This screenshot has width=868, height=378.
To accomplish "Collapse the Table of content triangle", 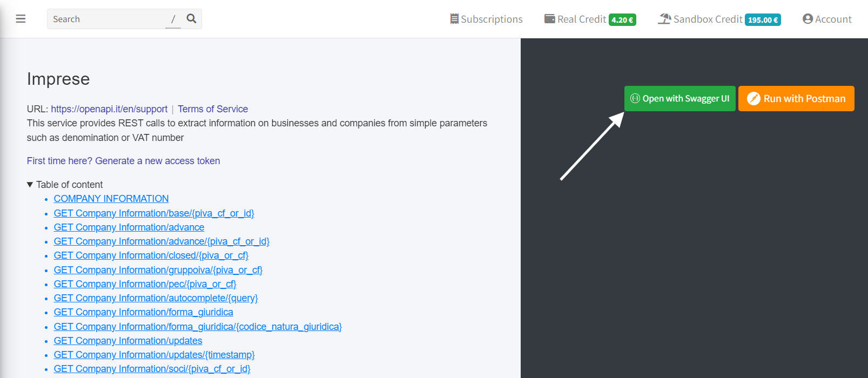I will (30, 185).
